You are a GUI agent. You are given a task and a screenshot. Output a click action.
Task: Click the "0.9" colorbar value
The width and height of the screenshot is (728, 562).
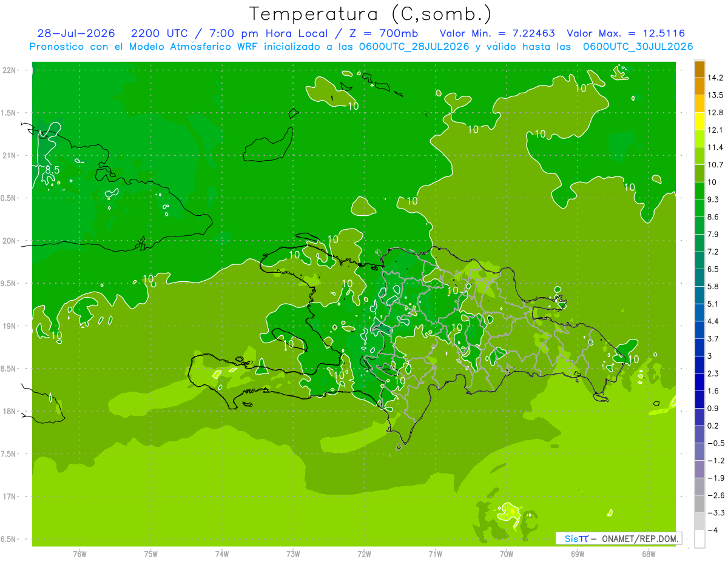tap(713, 408)
